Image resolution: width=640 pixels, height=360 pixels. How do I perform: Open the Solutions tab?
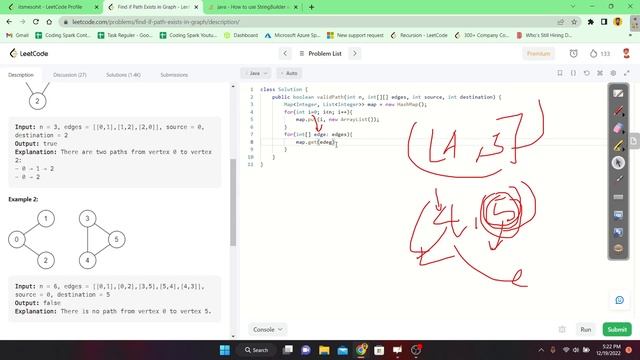[x=123, y=75]
